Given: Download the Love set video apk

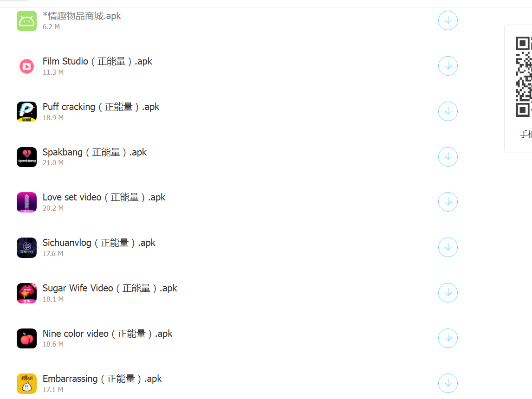Looking at the screenshot, I should point(448,202).
